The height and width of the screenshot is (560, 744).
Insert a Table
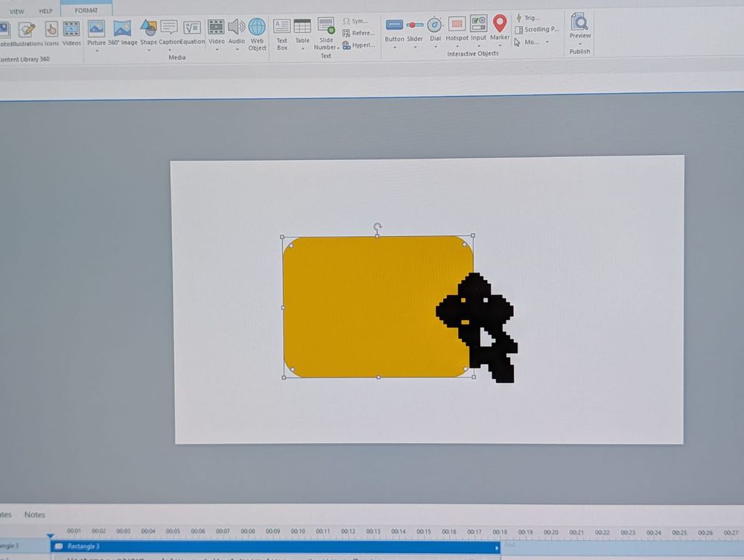click(x=302, y=31)
